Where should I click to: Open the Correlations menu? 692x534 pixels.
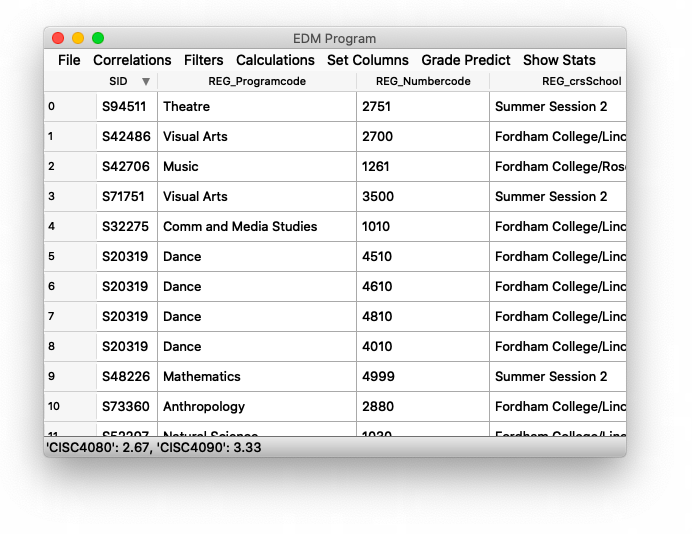click(132, 60)
